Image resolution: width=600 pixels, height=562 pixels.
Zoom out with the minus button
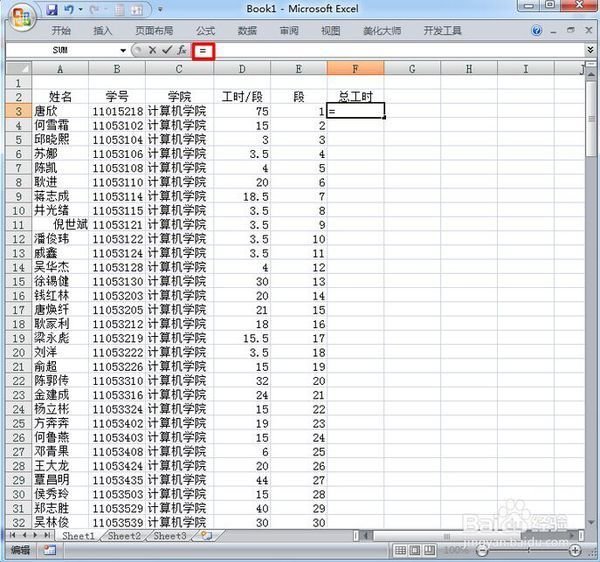click(483, 551)
